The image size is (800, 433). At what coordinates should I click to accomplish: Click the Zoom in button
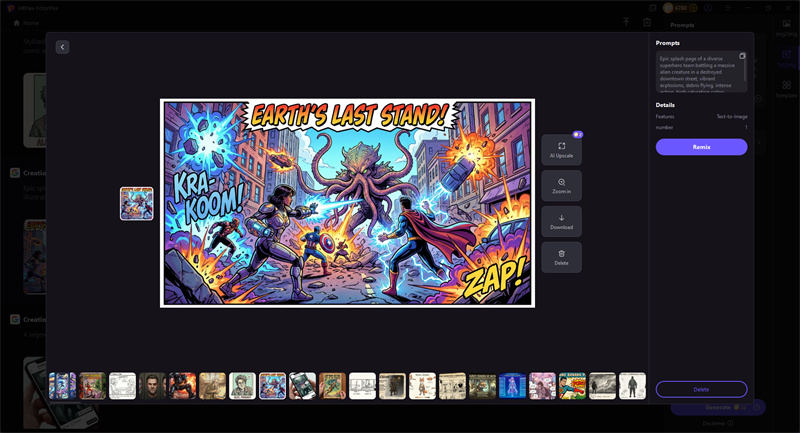(x=561, y=186)
